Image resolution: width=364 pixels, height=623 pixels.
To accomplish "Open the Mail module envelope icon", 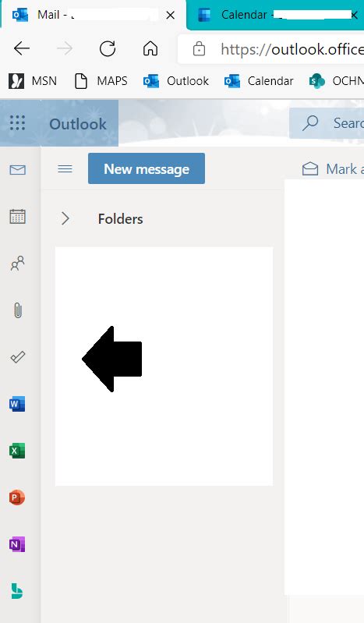I will coord(17,170).
